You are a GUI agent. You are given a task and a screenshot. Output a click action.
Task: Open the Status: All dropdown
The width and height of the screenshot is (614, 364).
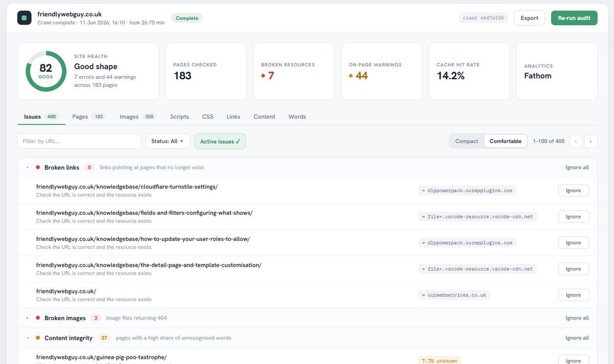tap(167, 141)
